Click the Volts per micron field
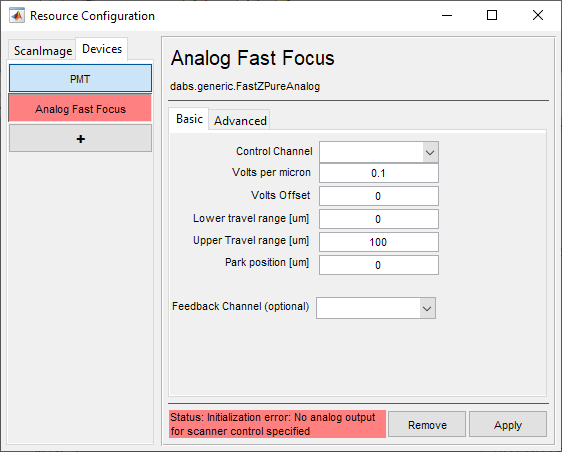 [379, 173]
